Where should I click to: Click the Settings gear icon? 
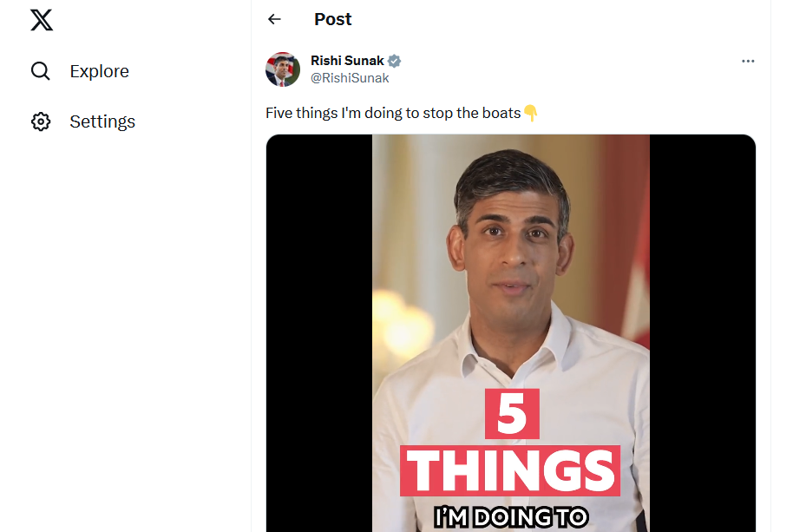coord(41,122)
